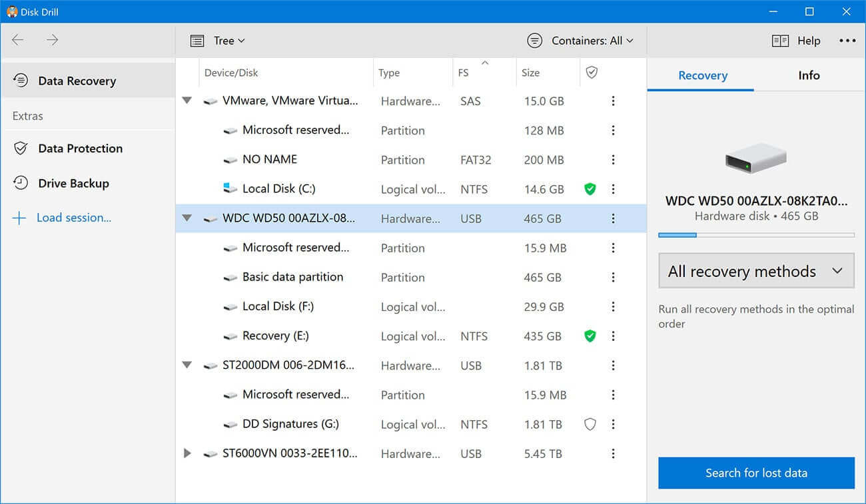866x504 pixels.
Task: Open the All recovery methods dropdown
Action: (x=756, y=271)
